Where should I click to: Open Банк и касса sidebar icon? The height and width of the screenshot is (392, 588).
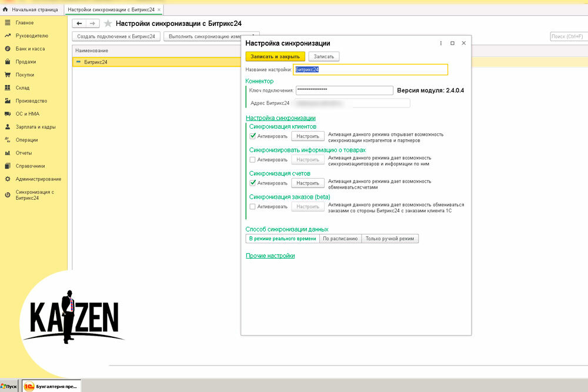pyautogui.click(x=8, y=49)
